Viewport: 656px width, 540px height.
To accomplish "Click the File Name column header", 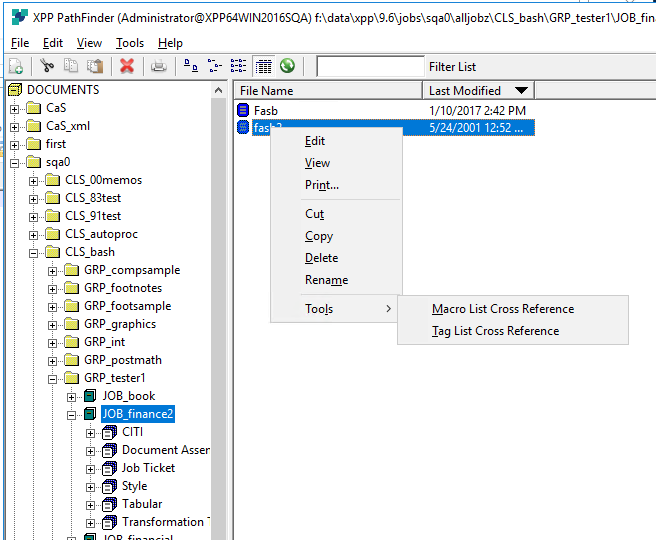I will coord(328,91).
